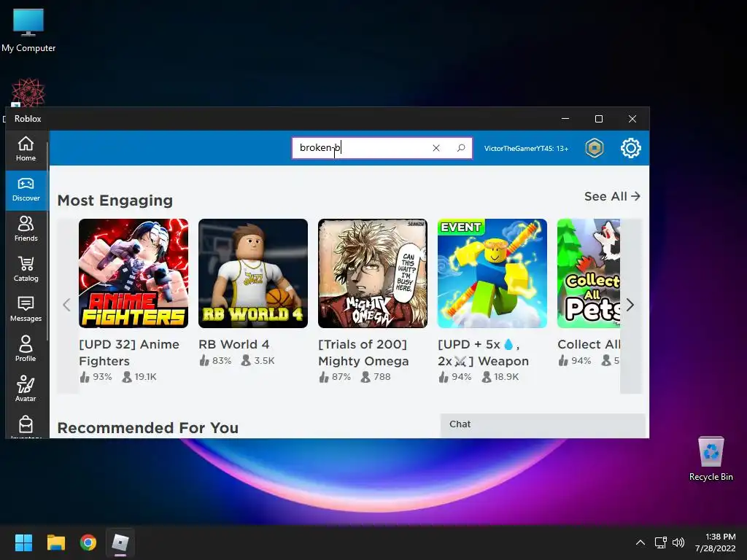Image resolution: width=747 pixels, height=560 pixels.
Task: Click the Recommended For You heading
Action: (x=147, y=427)
